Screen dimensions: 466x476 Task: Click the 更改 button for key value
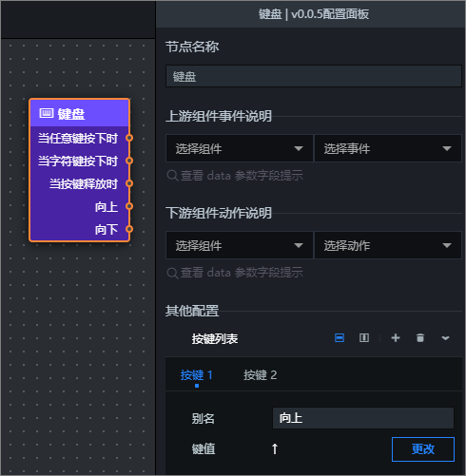coord(423,449)
